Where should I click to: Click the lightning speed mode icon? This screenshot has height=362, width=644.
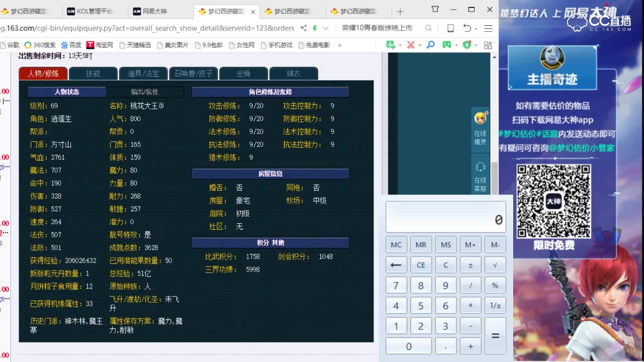pyautogui.click(x=315, y=28)
